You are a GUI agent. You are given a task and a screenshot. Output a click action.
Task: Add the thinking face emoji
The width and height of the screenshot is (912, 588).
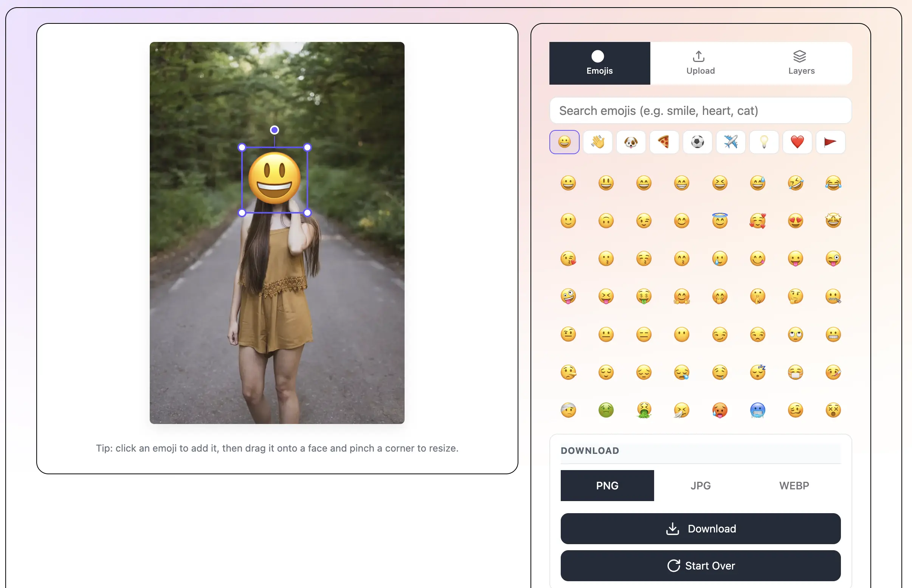click(795, 296)
